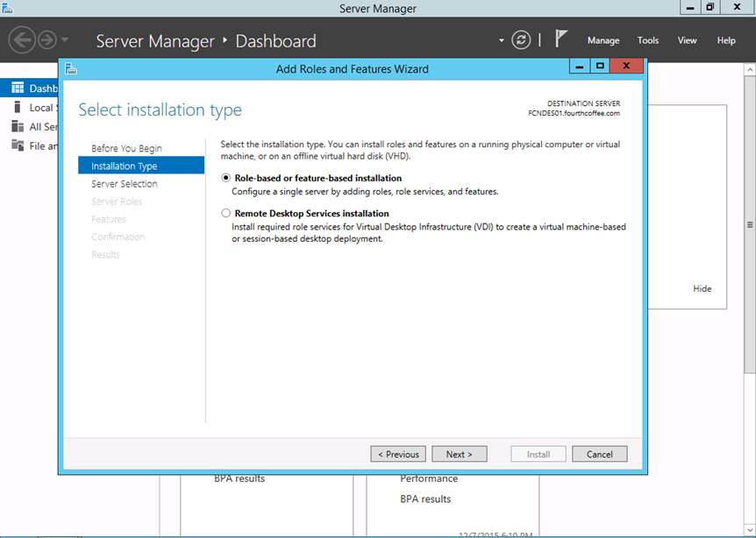Image resolution: width=756 pixels, height=538 pixels.
Task: Click the All Servers icon in the sidebar
Action: pos(16,126)
